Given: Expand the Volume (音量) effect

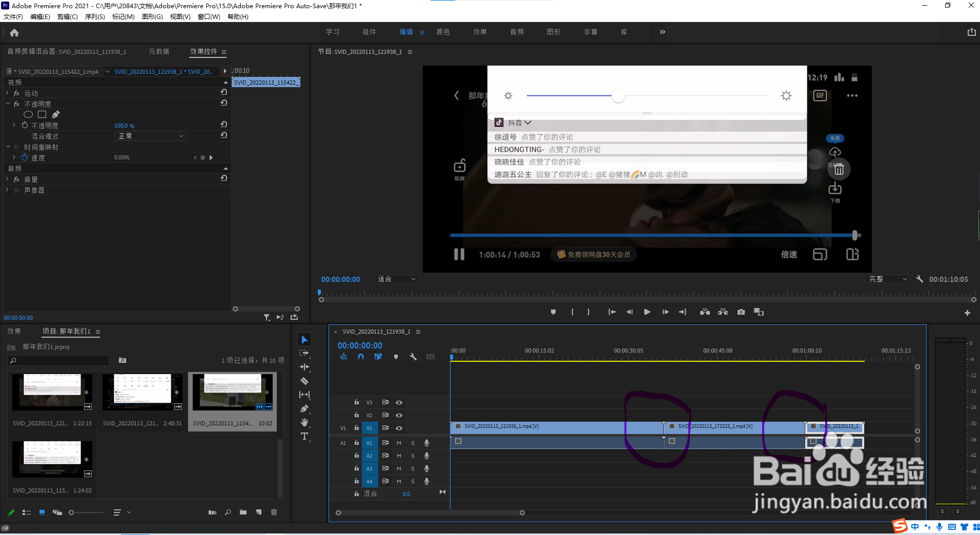Looking at the screenshot, I should [x=7, y=179].
